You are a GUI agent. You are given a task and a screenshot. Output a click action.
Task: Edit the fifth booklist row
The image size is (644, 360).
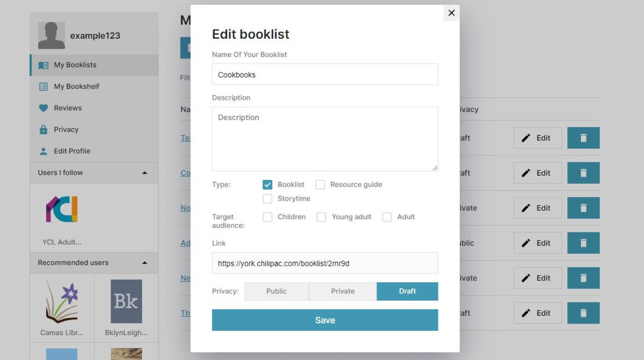[x=538, y=278]
